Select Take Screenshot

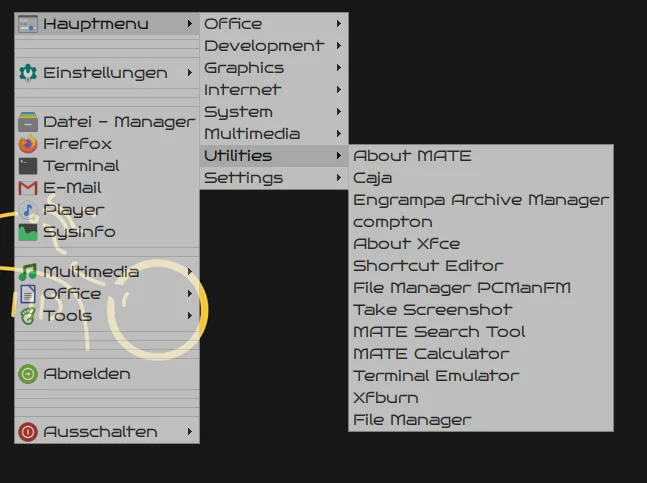481,310
